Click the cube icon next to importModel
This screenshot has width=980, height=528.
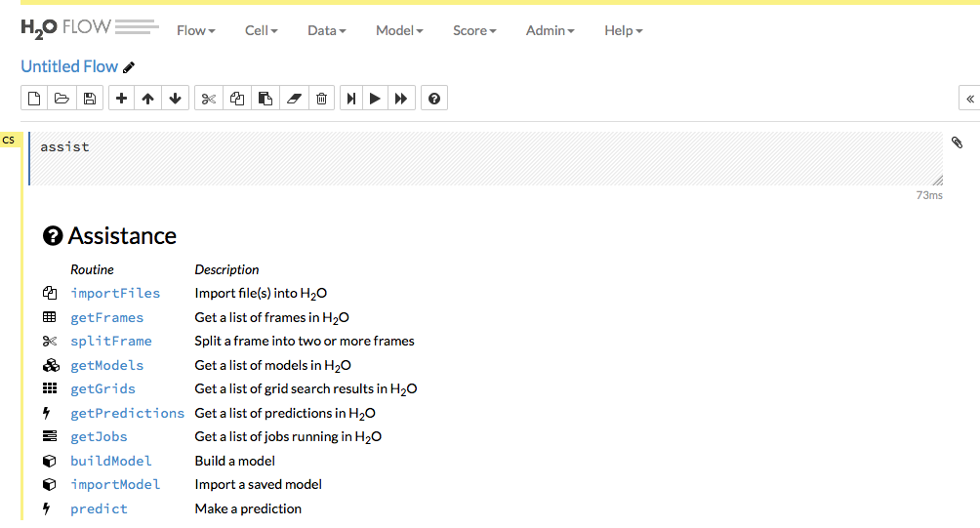(x=50, y=485)
